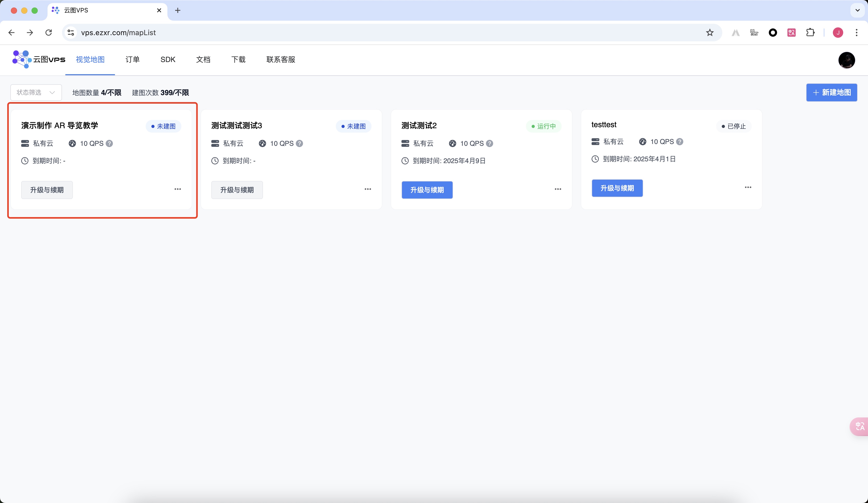Expand the browser tab search chevron
This screenshot has width=868, height=503.
858,10
